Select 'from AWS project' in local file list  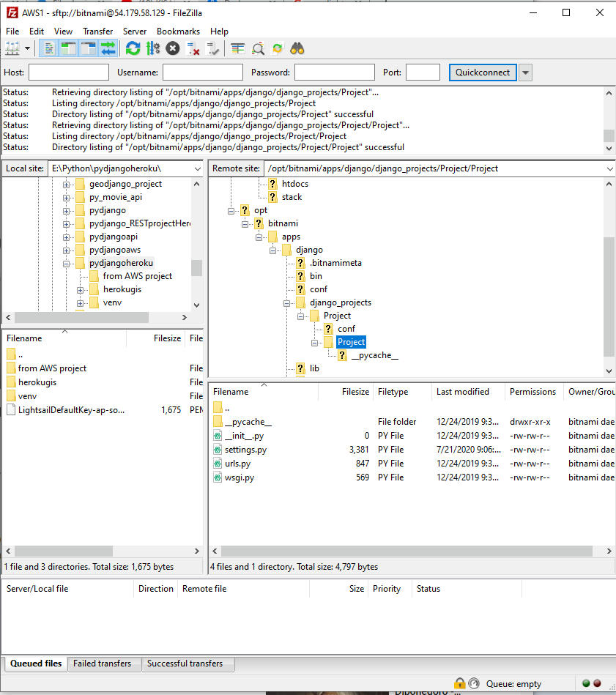52,368
